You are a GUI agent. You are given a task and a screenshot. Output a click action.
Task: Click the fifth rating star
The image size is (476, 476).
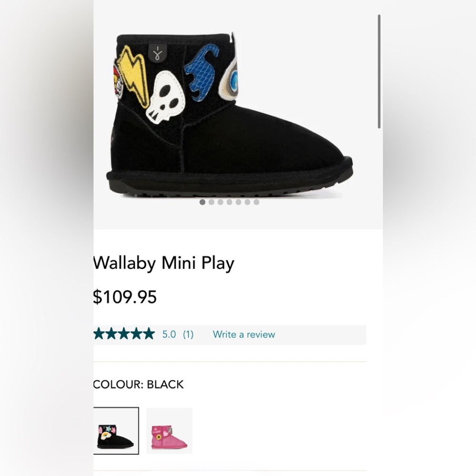(x=149, y=334)
